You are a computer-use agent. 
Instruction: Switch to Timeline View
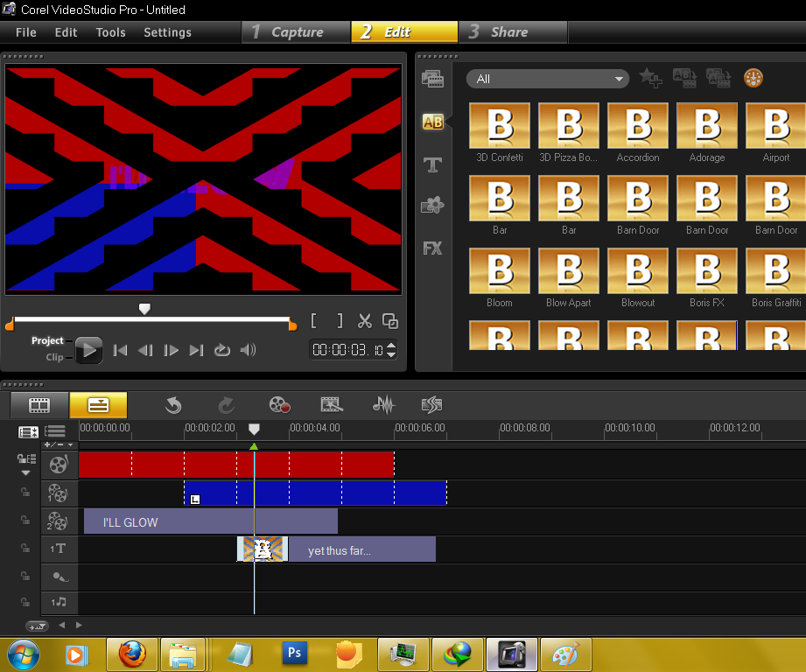pyautogui.click(x=98, y=405)
